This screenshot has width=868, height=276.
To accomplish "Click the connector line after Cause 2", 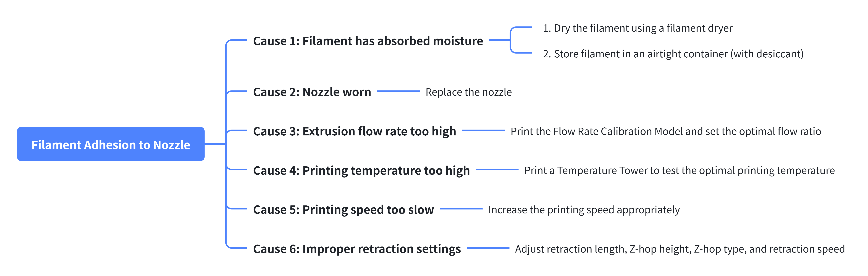I will pos(398,91).
